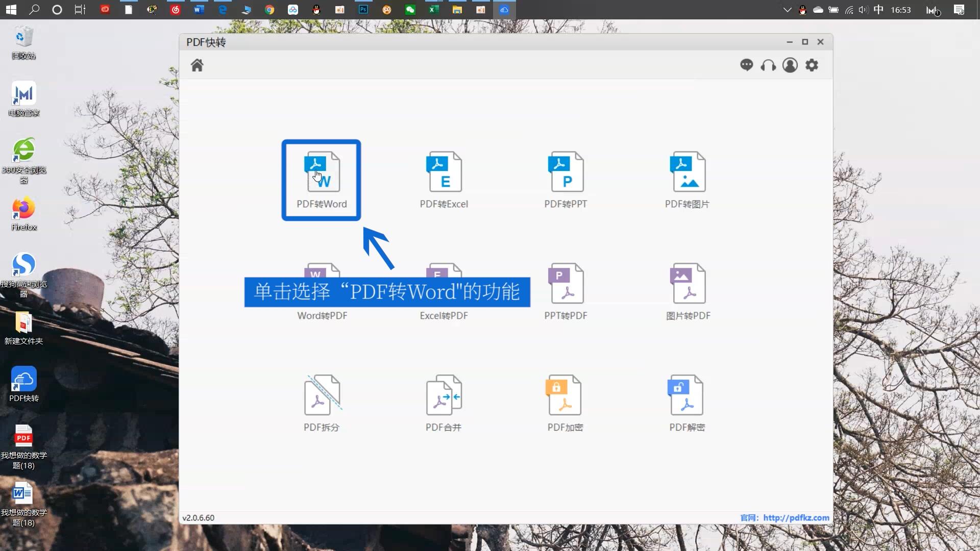
Task: Visit the official website link pdfkz.com
Action: pyautogui.click(x=796, y=517)
